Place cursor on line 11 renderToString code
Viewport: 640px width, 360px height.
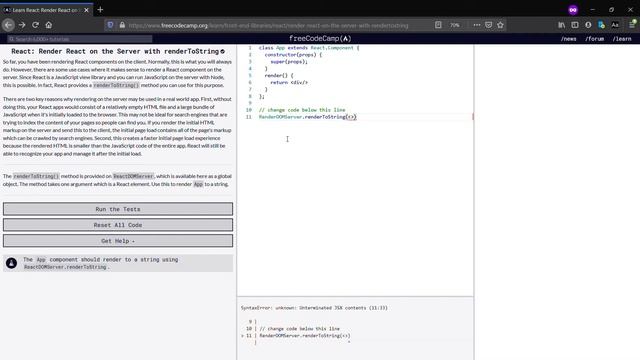(308, 117)
